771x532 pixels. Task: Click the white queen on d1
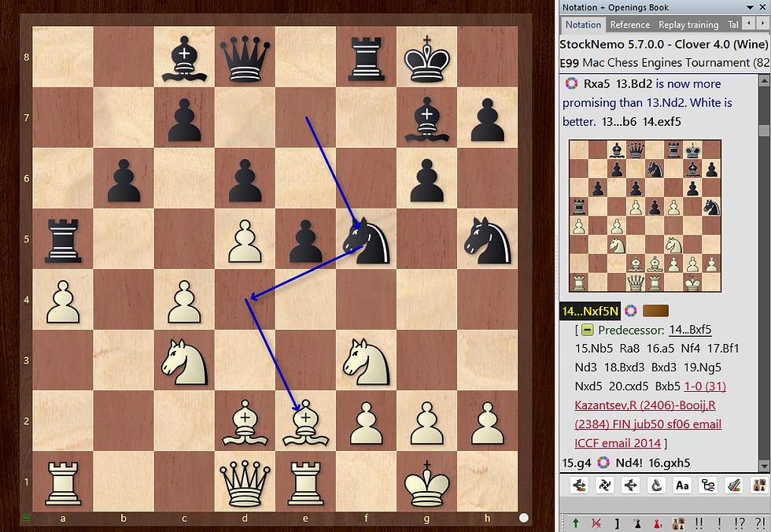click(x=245, y=482)
